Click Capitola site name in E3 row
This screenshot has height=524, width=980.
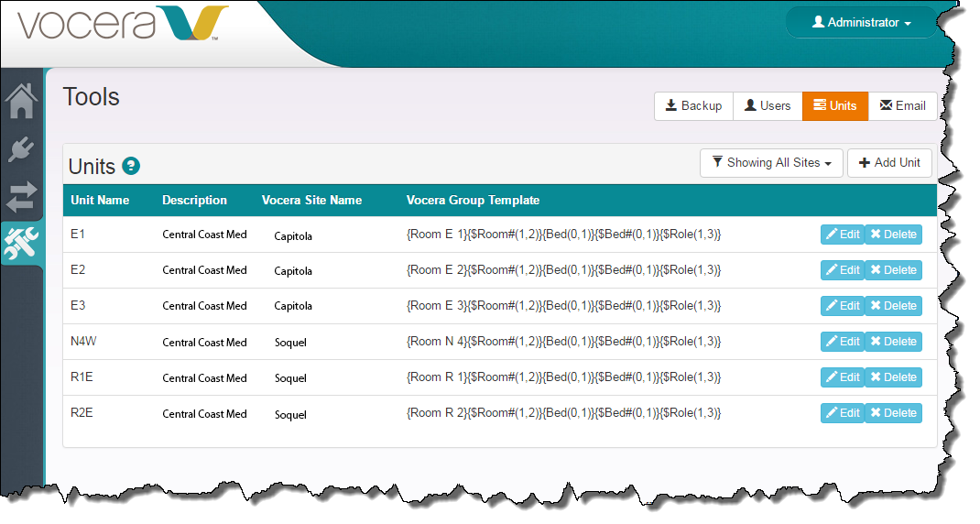(x=293, y=306)
